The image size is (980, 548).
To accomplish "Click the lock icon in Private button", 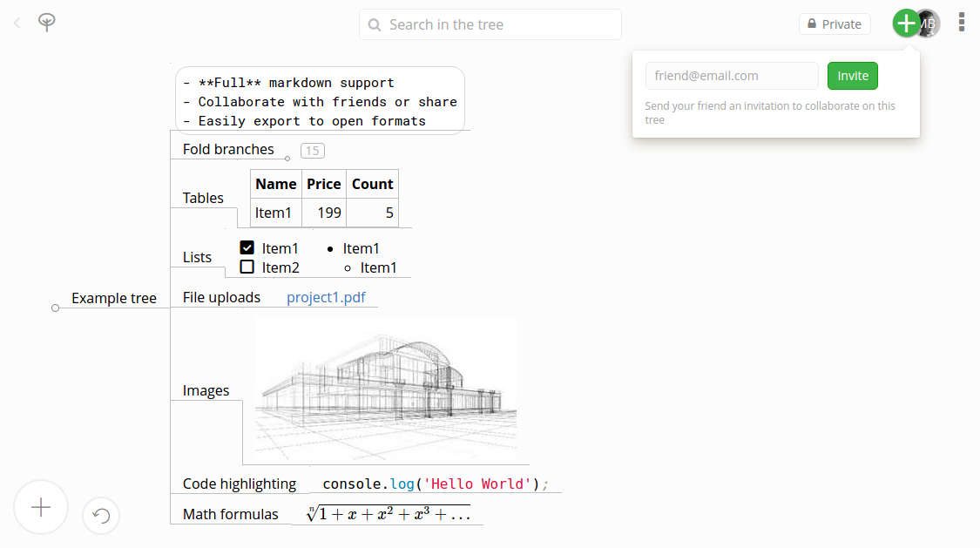I will coord(811,24).
